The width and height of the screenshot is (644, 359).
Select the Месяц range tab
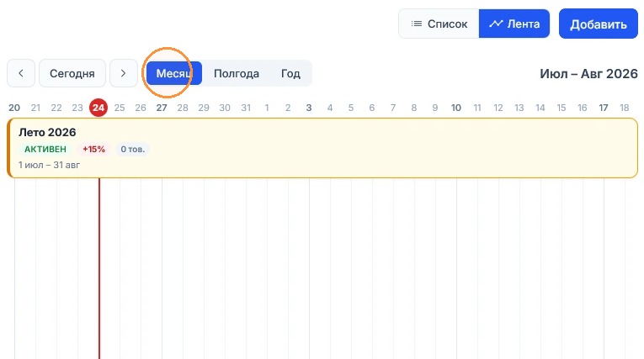pos(173,73)
